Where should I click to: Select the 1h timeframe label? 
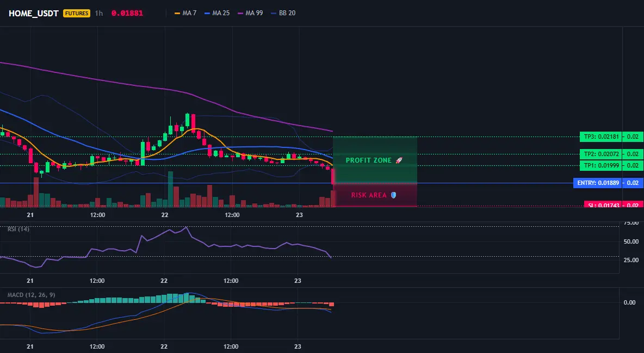pos(98,13)
